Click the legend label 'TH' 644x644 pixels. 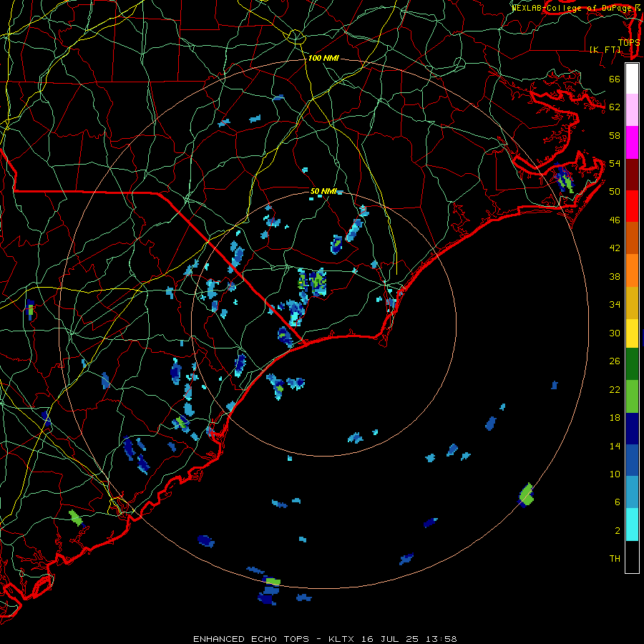615,559
